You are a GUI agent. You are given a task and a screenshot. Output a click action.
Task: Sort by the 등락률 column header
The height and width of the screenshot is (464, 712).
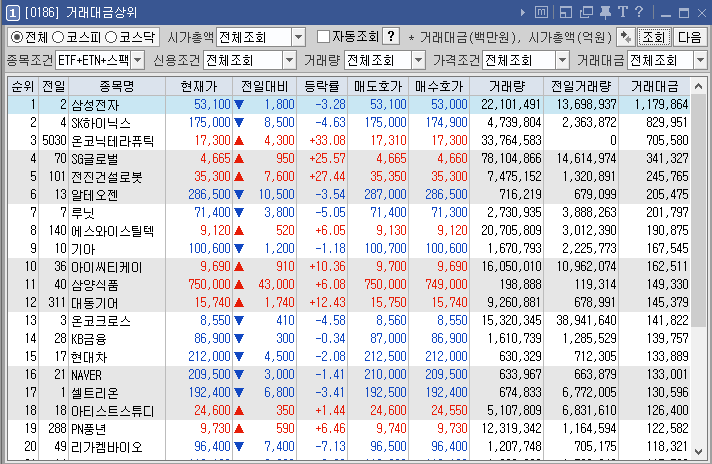pyautogui.click(x=322, y=86)
